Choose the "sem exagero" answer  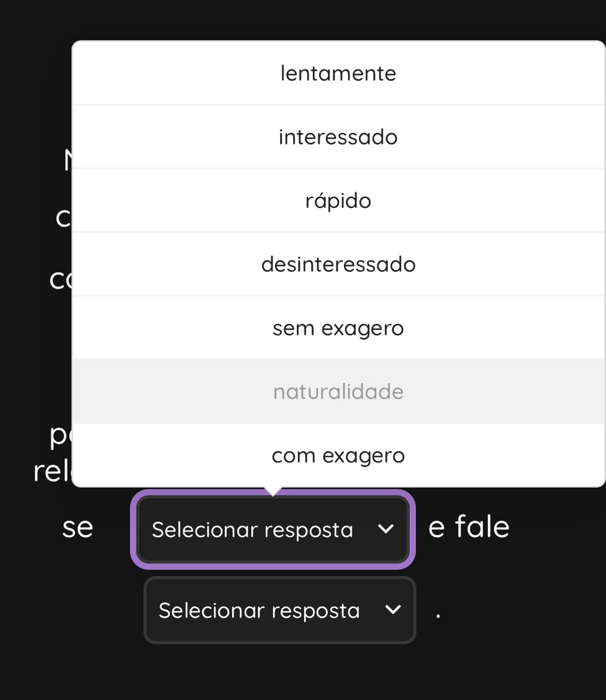click(x=338, y=328)
